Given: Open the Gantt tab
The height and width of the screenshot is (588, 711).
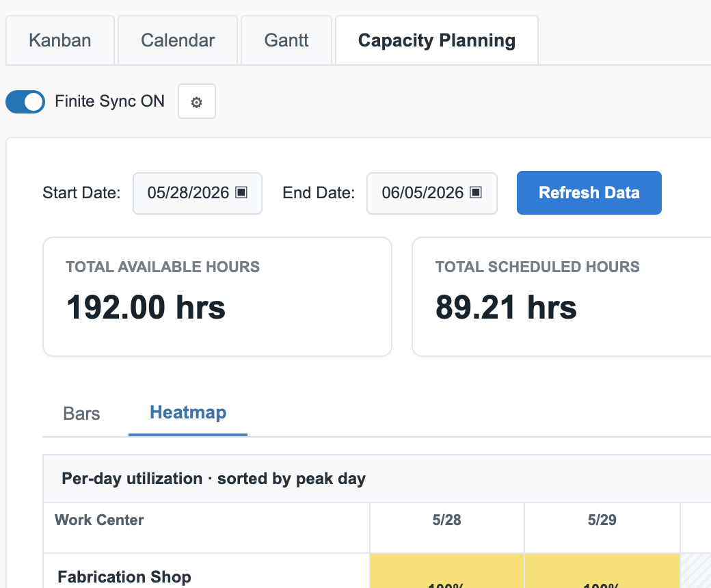Looking at the screenshot, I should click(x=286, y=40).
